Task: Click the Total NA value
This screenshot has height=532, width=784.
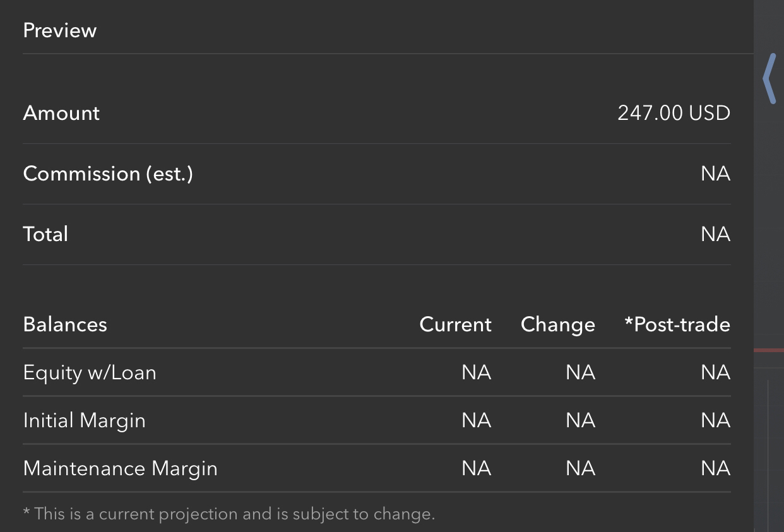Action: click(x=715, y=234)
